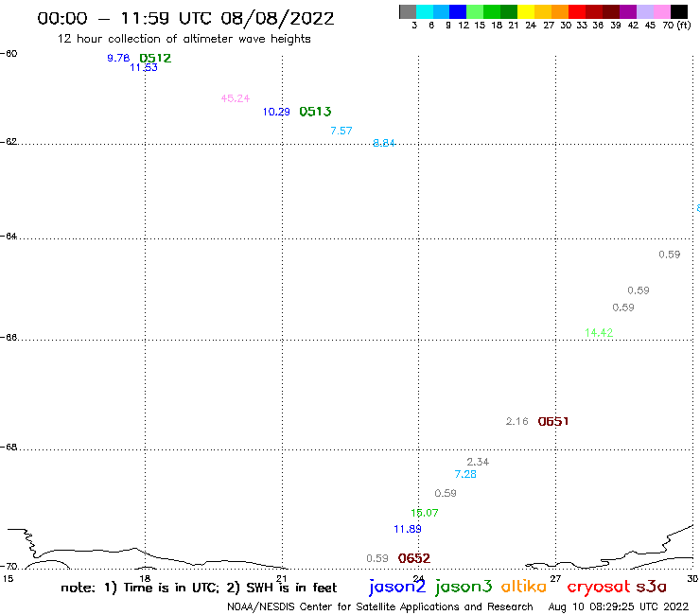
Task: Click the black swatch ending the color scale
Action: pyautogui.click(x=679, y=11)
